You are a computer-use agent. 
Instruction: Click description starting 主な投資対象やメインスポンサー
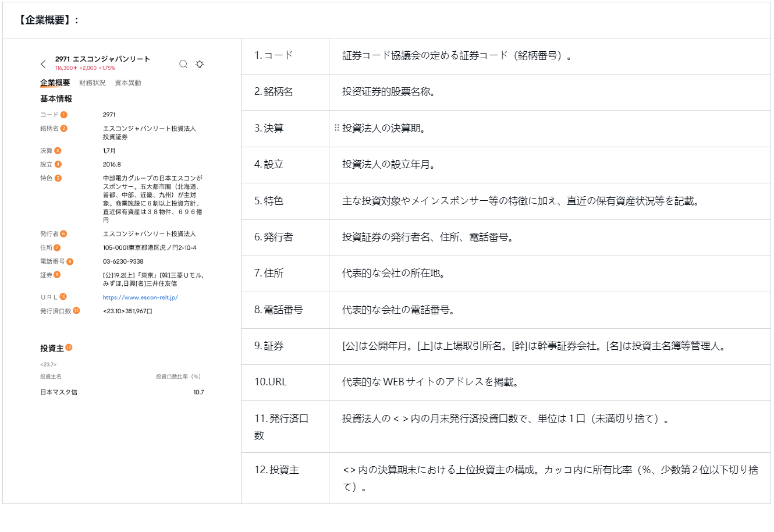click(x=520, y=201)
